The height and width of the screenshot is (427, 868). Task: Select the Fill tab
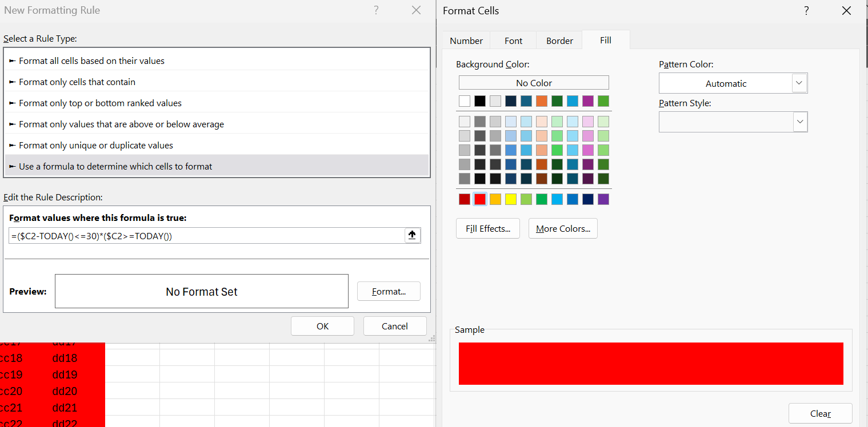point(606,40)
